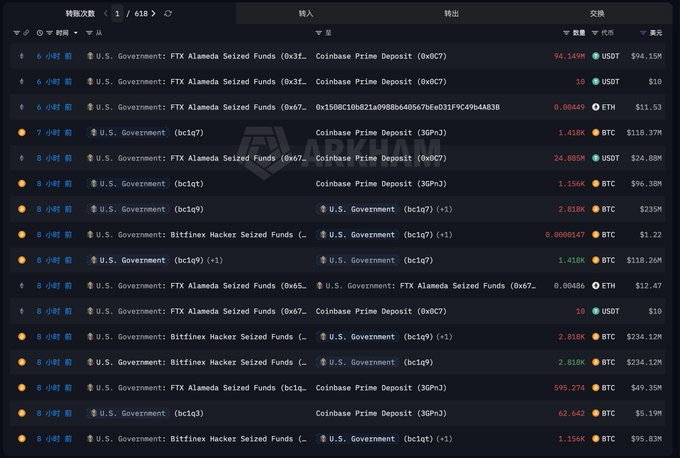Open the 从 sender column filter

pyautogui.click(x=89, y=33)
